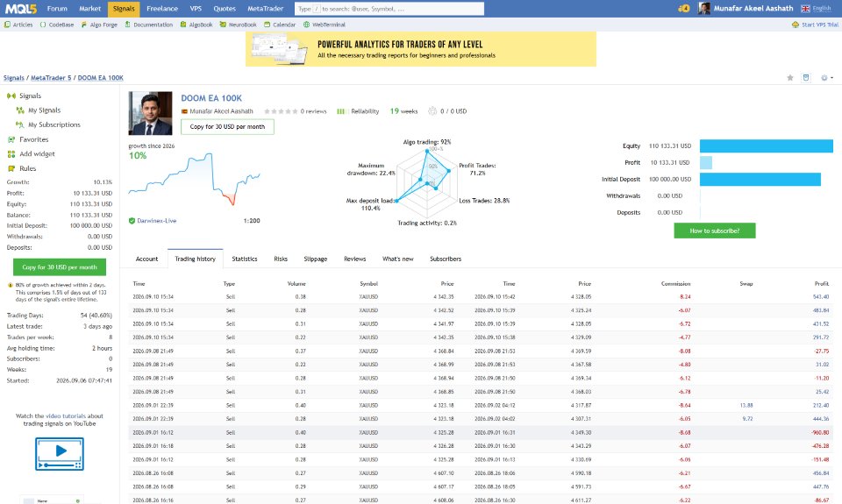Image resolution: width=842 pixels, height=504 pixels.
Task: Click the Powerful Analytics banner
Action: click(420, 49)
